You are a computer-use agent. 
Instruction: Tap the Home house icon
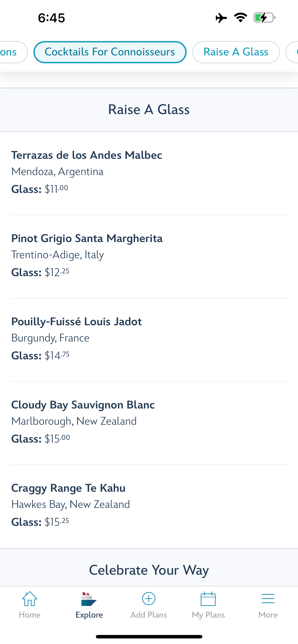pos(29,599)
